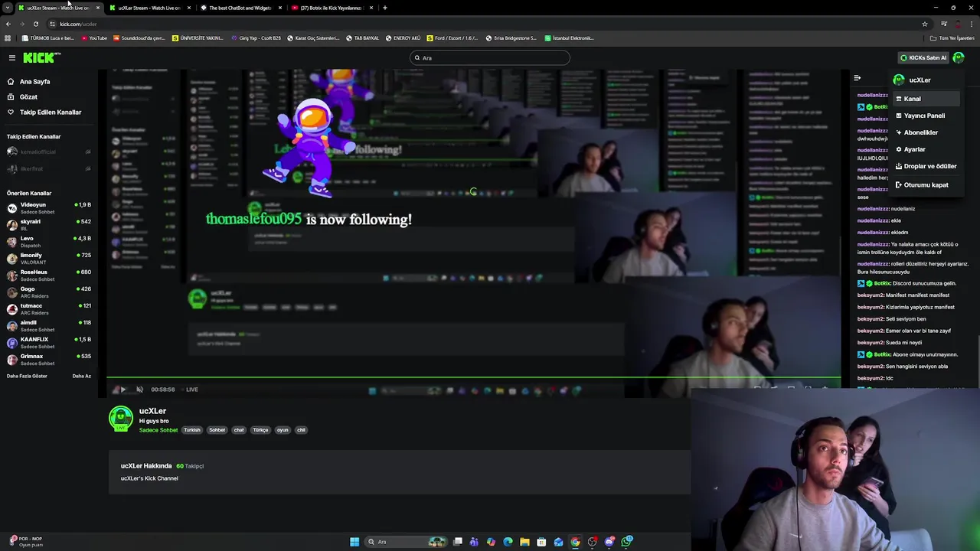Open Microsoft Edge from taskbar
This screenshot has height=551, width=980.
pyautogui.click(x=508, y=542)
